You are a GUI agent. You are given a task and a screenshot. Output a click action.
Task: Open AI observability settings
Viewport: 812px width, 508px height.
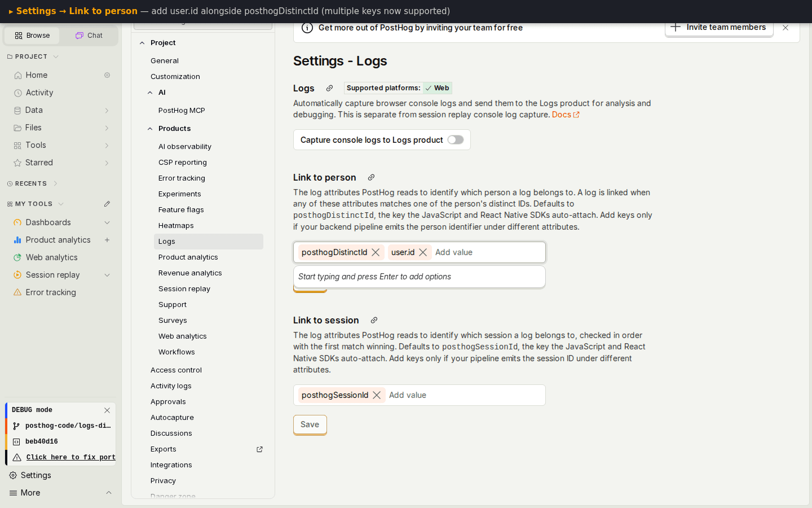tap(185, 147)
